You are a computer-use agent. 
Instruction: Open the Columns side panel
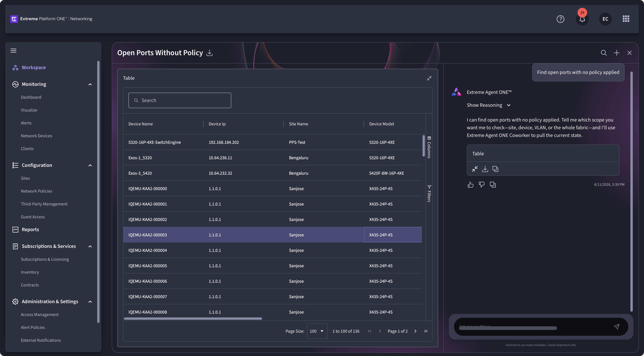coord(429,147)
